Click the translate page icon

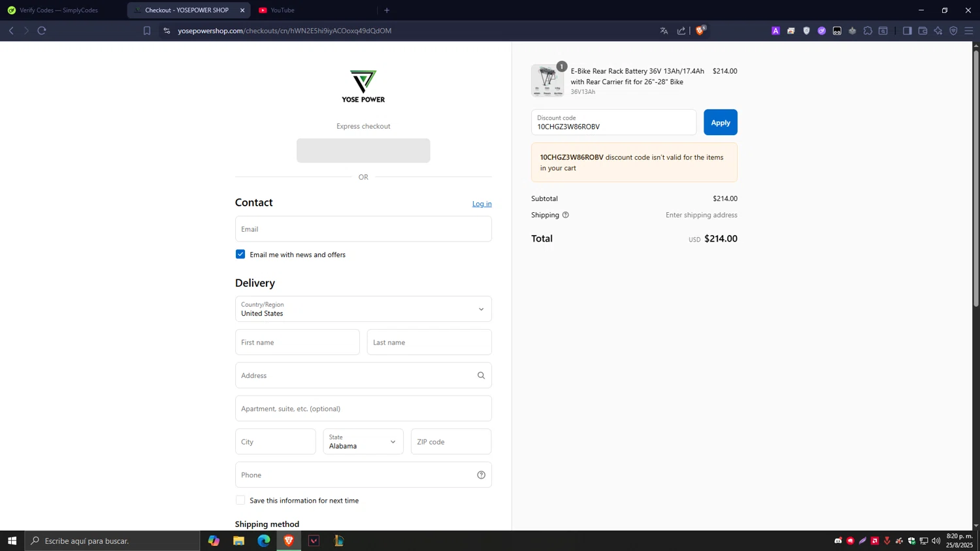(664, 31)
